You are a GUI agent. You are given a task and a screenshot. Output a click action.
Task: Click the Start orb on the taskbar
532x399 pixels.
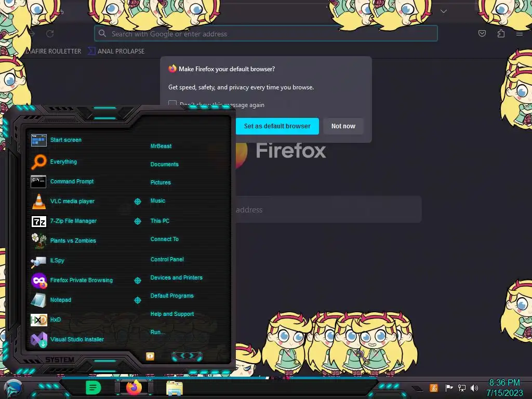tap(13, 388)
